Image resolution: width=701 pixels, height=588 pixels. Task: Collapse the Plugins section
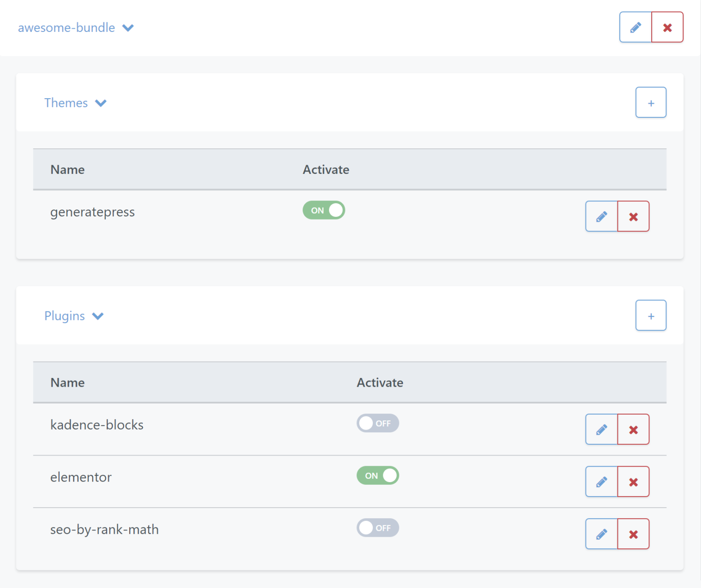click(x=97, y=315)
